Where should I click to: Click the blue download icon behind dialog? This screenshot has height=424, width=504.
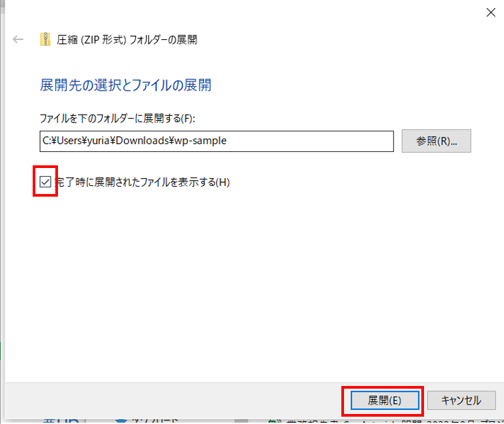tap(121, 421)
